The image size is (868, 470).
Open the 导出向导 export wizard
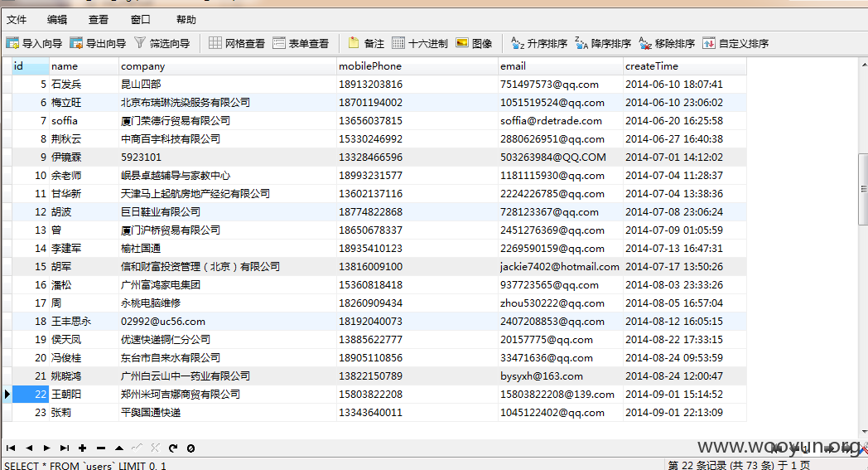[98, 43]
